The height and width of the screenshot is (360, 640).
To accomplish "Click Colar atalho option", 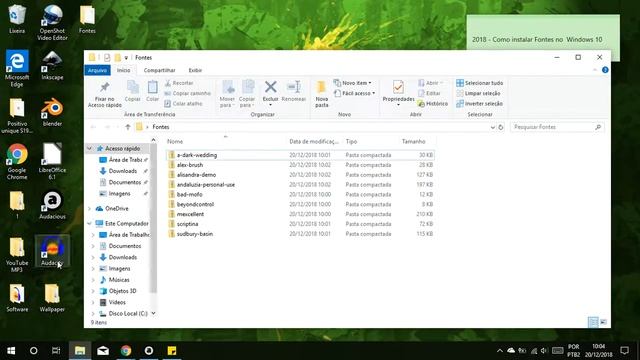I will [183, 104].
